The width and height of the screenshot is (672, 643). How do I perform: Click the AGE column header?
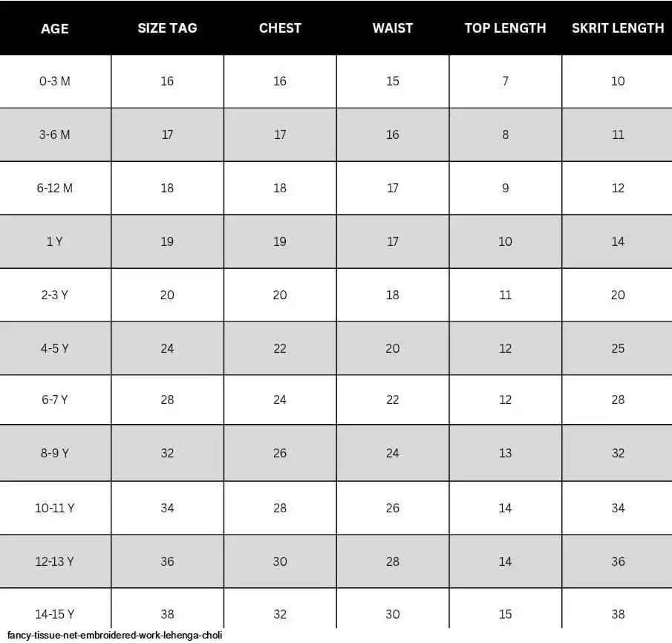(55, 28)
